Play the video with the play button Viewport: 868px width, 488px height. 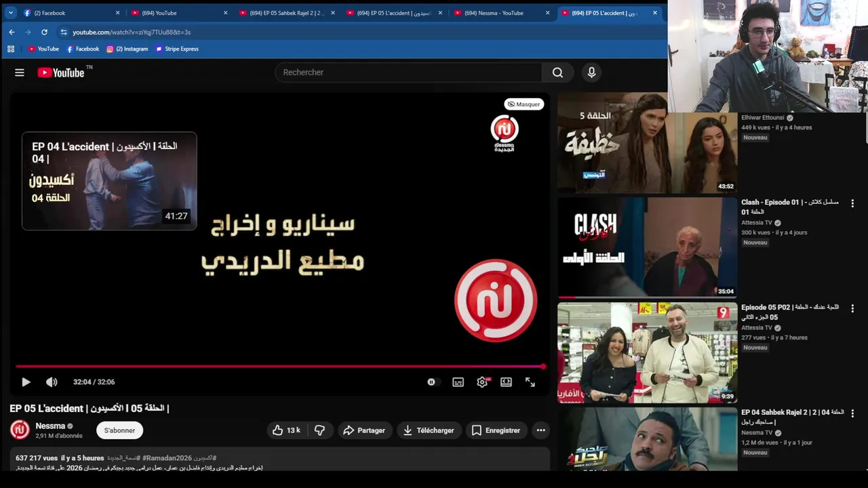[x=26, y=382]
